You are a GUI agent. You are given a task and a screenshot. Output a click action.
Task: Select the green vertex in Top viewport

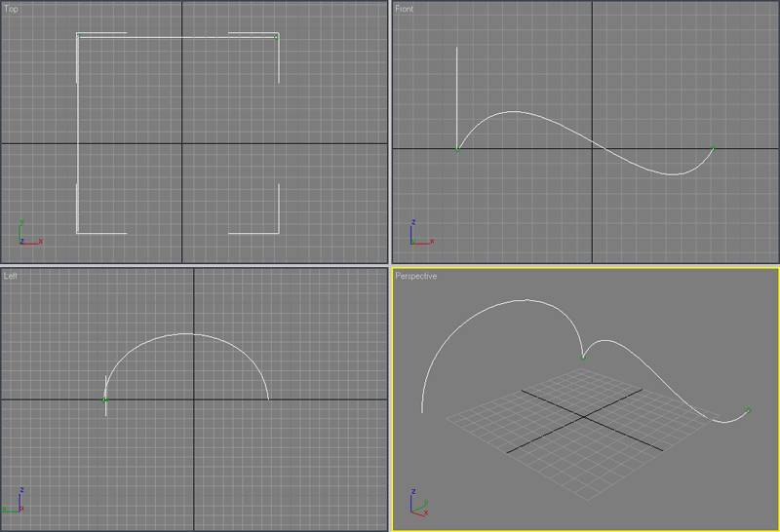tap(277, 38)
